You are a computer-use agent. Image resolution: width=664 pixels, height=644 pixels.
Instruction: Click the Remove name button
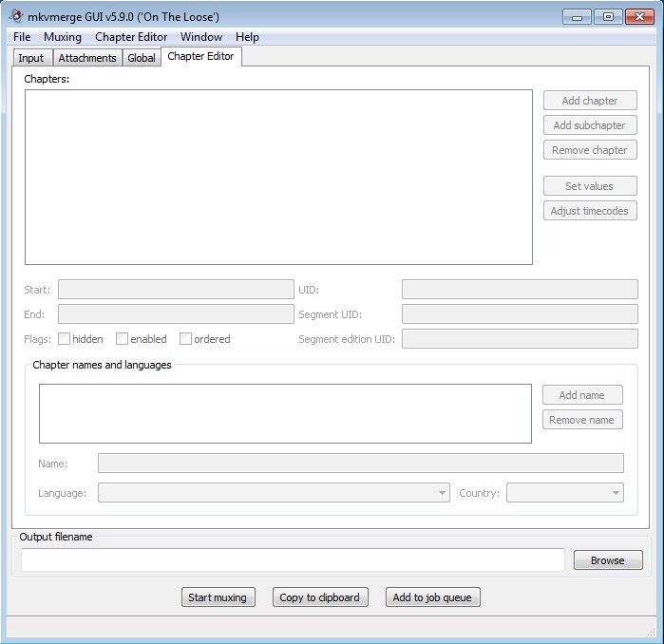coord(582,420)
